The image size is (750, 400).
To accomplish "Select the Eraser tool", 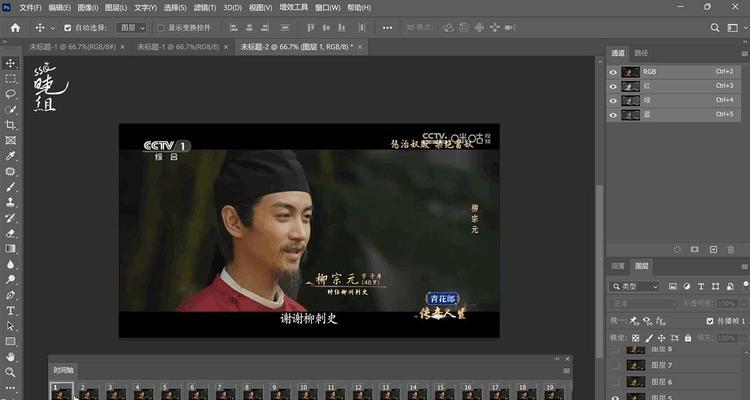I will [10, 233].
